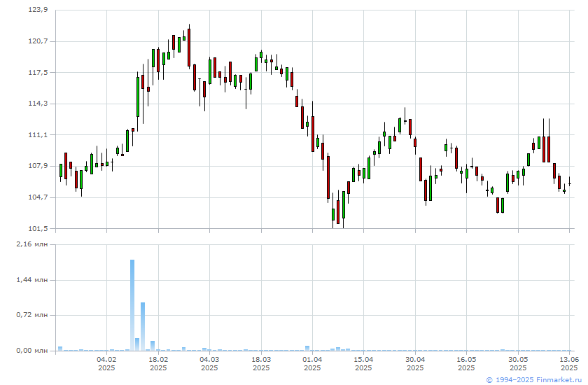Click the 1994–2025 Finmarket.ru copyright link
This screenshot has height=385, width=588.
coord(534,380)
